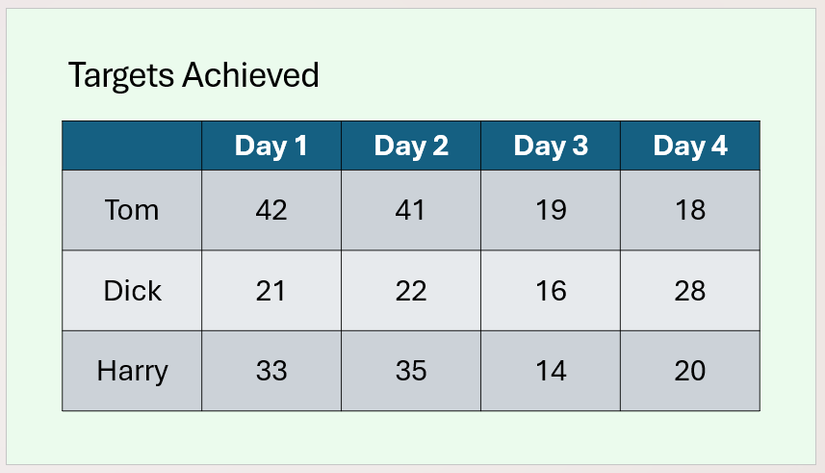
Task: Select Tom's Day 2 cell showing 41
Action: coord(411,210)
